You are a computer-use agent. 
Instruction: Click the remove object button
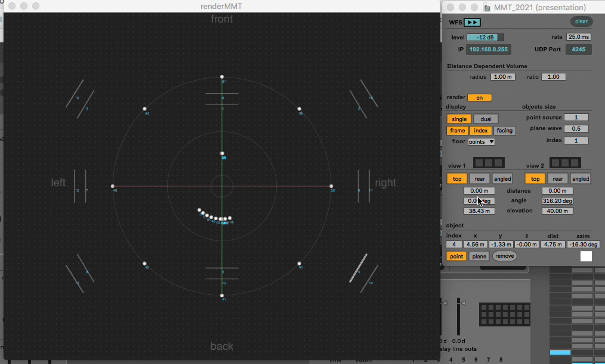504,256
